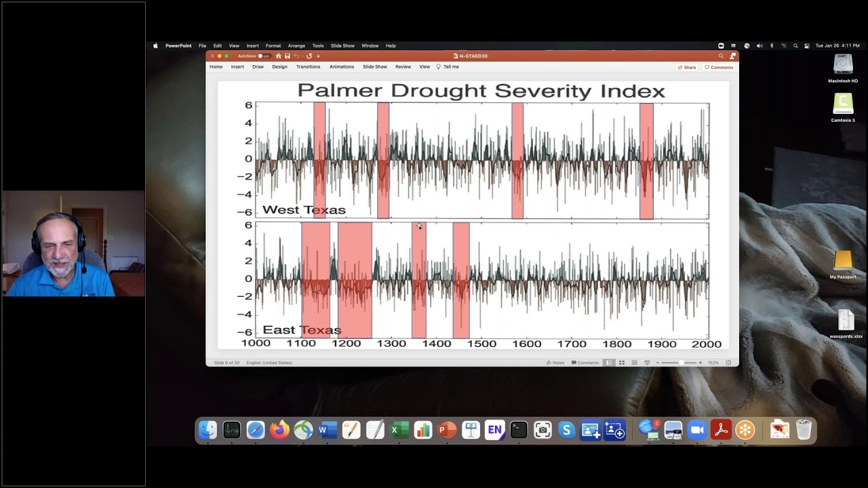Open Terminal from the dock
Viewport: 868px width, 488px height.
519,430
